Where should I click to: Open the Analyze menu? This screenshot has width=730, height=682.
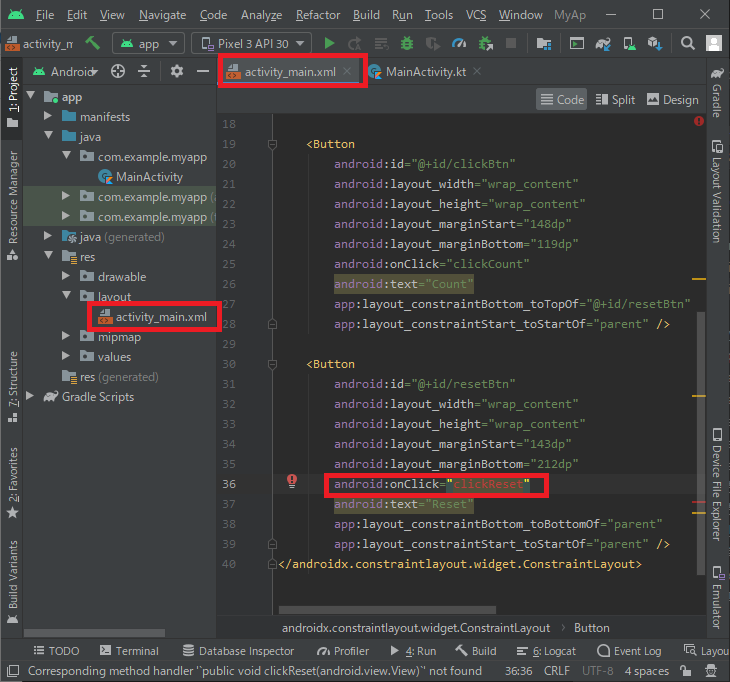coord(261,15)
